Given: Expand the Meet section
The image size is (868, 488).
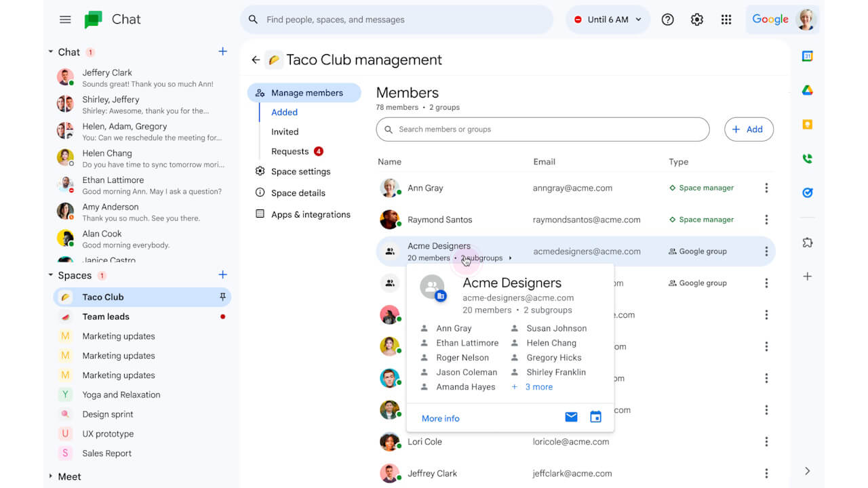Looking at the screenshot, I should coord(51,476).
